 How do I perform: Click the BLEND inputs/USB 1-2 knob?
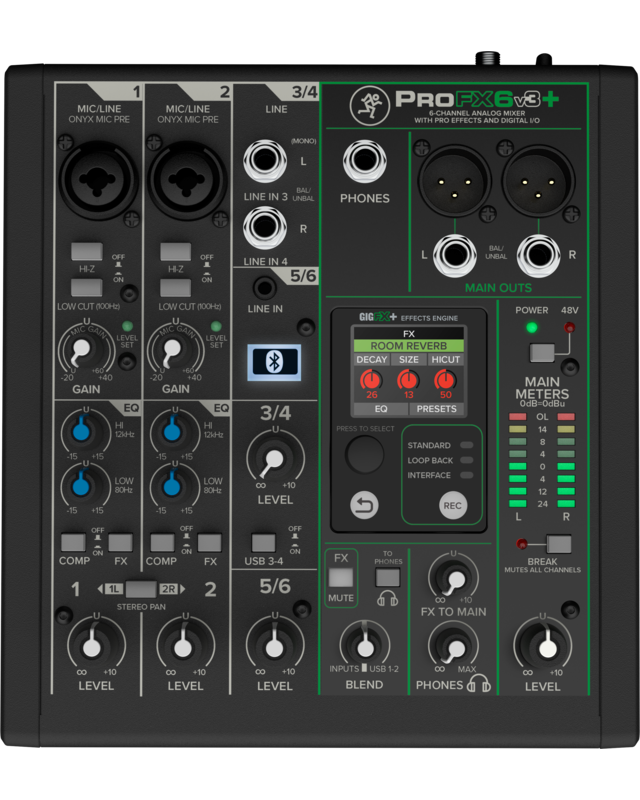(364, 645)
